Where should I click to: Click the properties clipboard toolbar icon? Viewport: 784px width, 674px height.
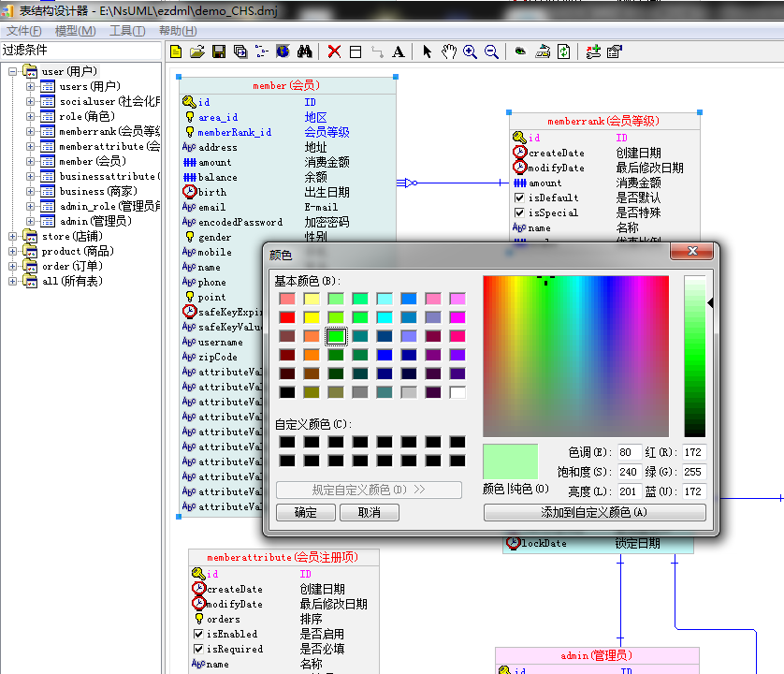[615, 51]
